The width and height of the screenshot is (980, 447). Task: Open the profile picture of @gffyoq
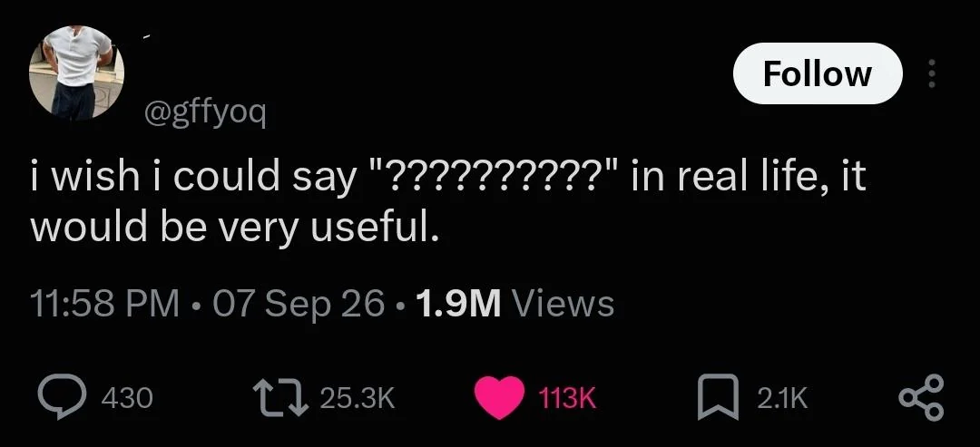76,73
